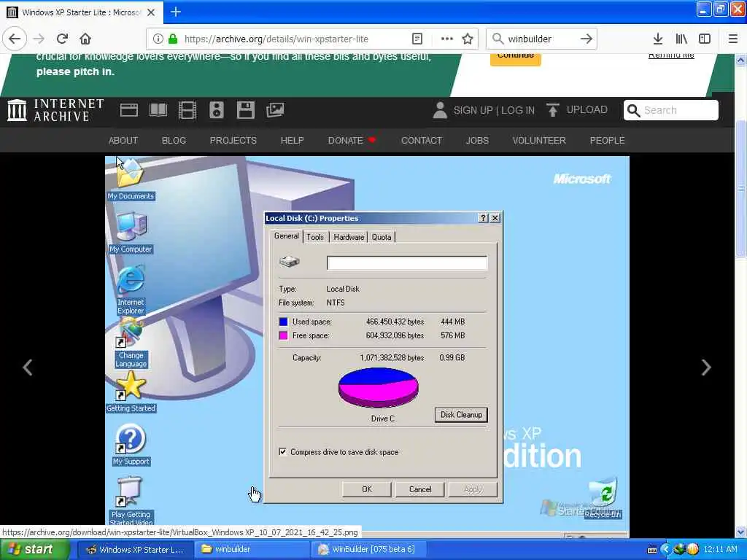Click the user avatar icon beside Sign Up

[x=440, y=110]
